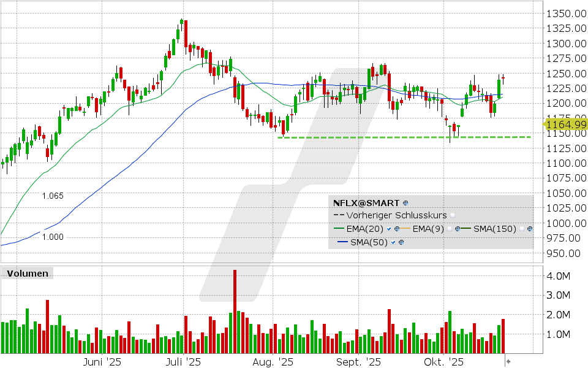The height and width of the screenshot is (368, 588).
Task: Click the green EMA(20) line swatch in legend
Action: (339, 229)
